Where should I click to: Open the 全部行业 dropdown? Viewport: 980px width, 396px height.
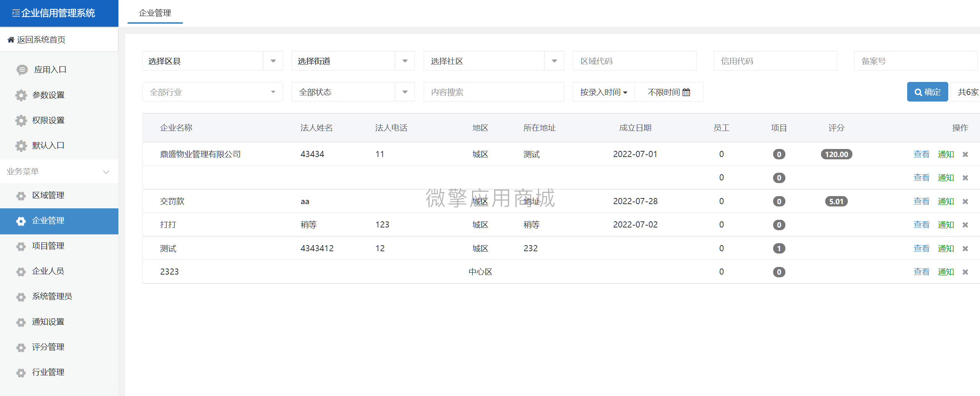pos(213,92)
